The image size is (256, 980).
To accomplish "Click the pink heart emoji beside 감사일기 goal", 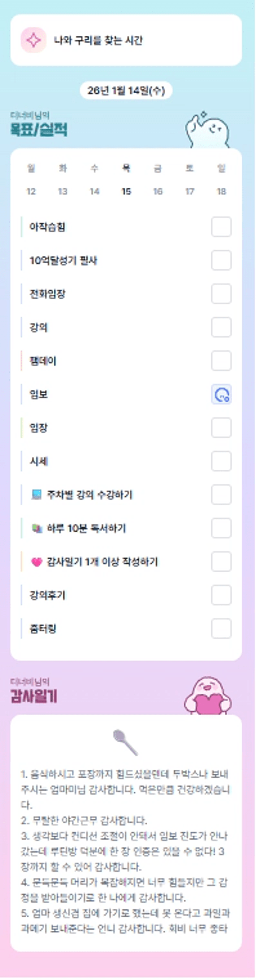I will coord(37,562).
